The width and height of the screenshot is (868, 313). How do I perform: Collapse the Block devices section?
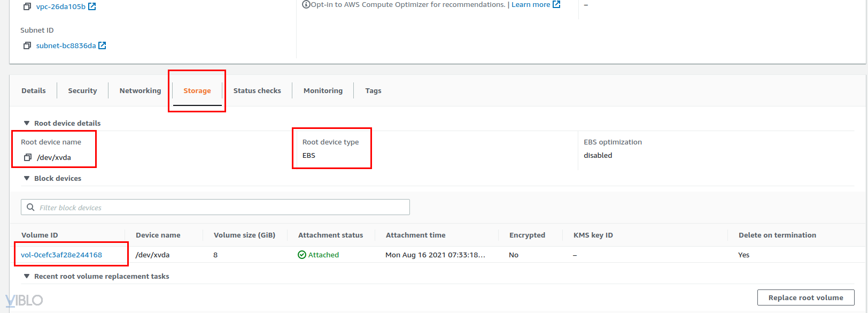click(x=27, y=178)
